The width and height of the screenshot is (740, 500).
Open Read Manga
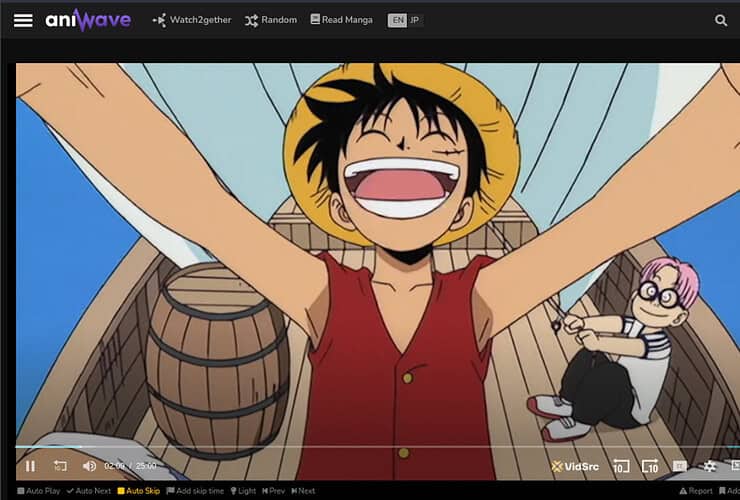tap(342, 20)
